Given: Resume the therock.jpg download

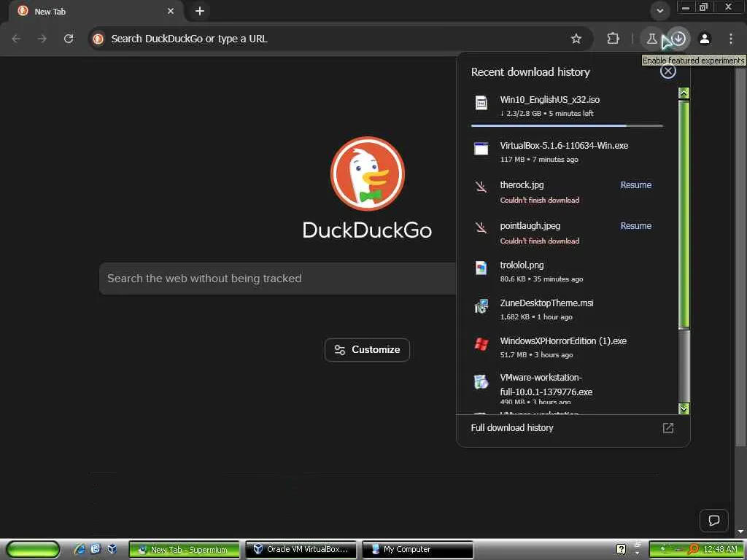Looking at the screenshot, I should click(636, 185).
